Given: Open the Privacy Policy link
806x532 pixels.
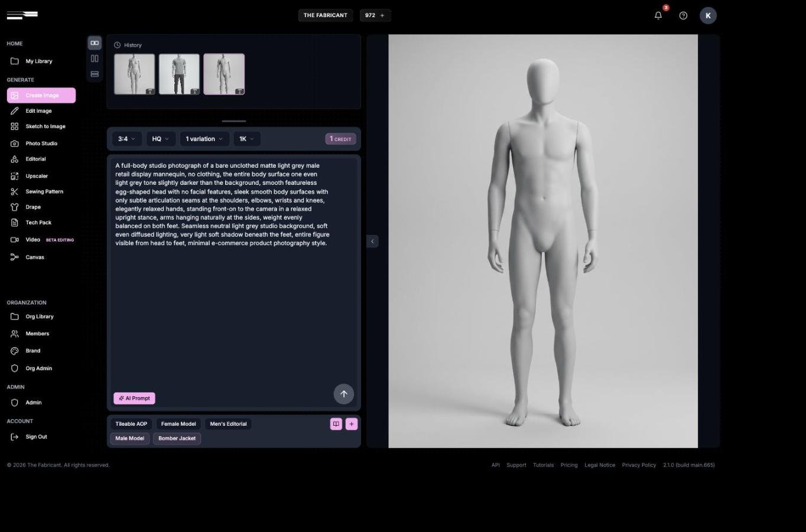Looking at the screenshot, I should coord(639,465).
